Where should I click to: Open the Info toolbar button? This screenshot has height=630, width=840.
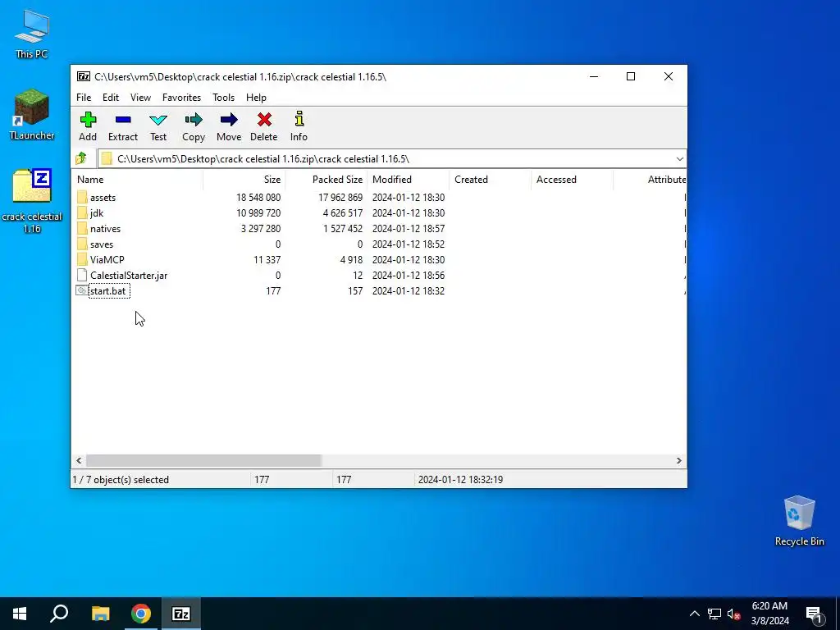coord(299,127)
